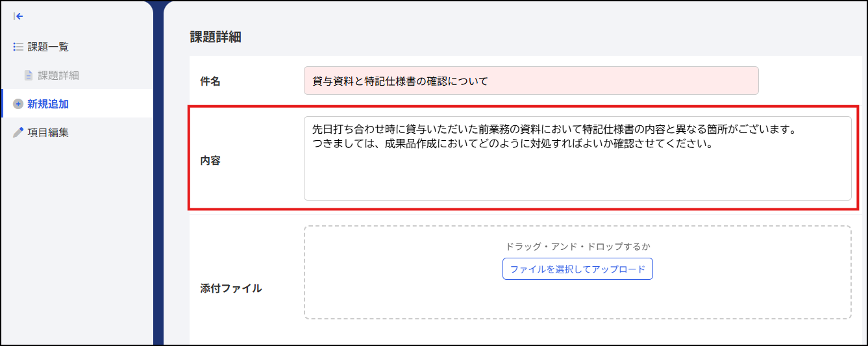Click inside the 内容 text area
The width and height of the screenshot is (868, 346).
tap(577, 158)
